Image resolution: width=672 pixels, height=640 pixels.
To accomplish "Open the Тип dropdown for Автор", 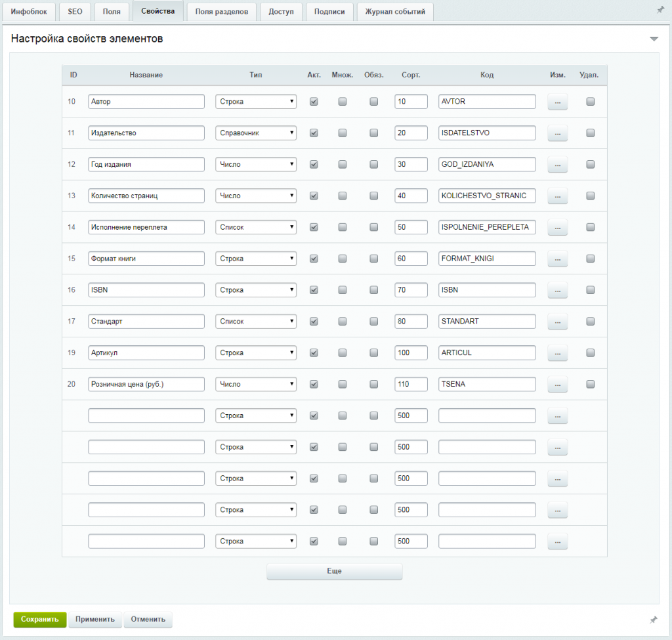I will 256,102.
